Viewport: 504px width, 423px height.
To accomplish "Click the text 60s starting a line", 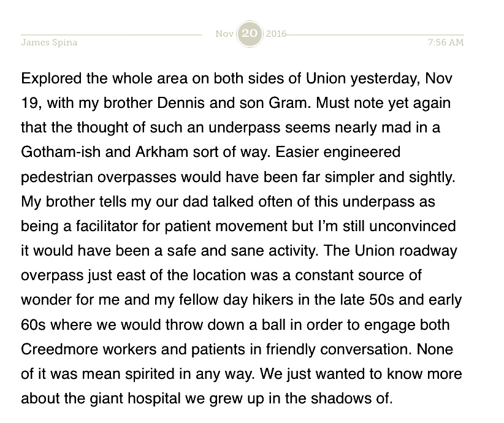I will point(32,324).
